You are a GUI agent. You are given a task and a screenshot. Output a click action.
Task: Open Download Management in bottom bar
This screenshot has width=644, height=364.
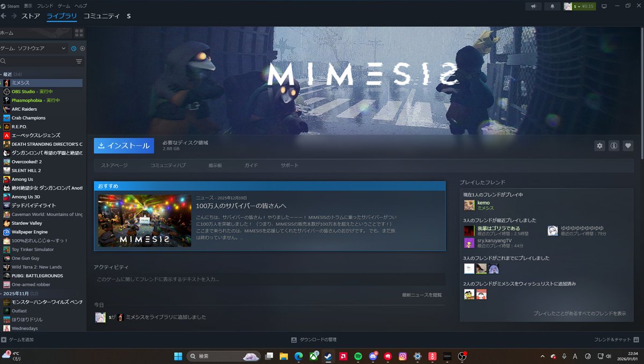pyautogui.click(x=314, y=340)
